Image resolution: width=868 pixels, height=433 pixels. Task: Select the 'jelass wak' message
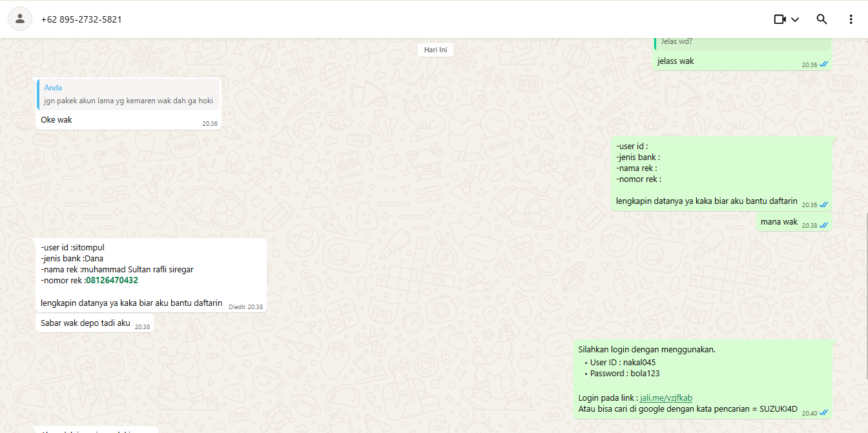click(x=676, y=61)
